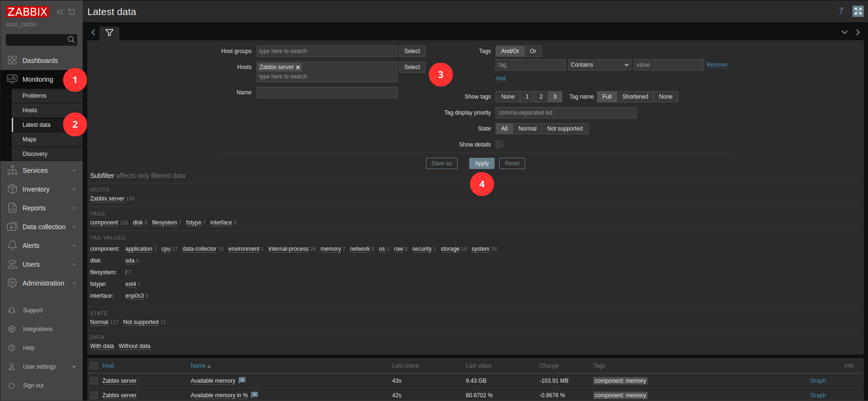
Task: Open help via question mark icon
Action: click(841, 11)
